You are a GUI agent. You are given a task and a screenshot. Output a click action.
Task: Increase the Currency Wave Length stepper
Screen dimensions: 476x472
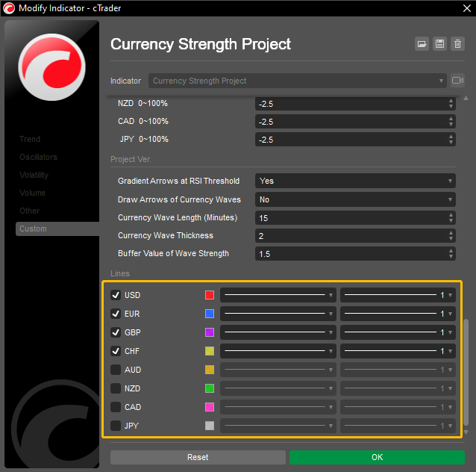pyautogui.click(x=451, y=215)
